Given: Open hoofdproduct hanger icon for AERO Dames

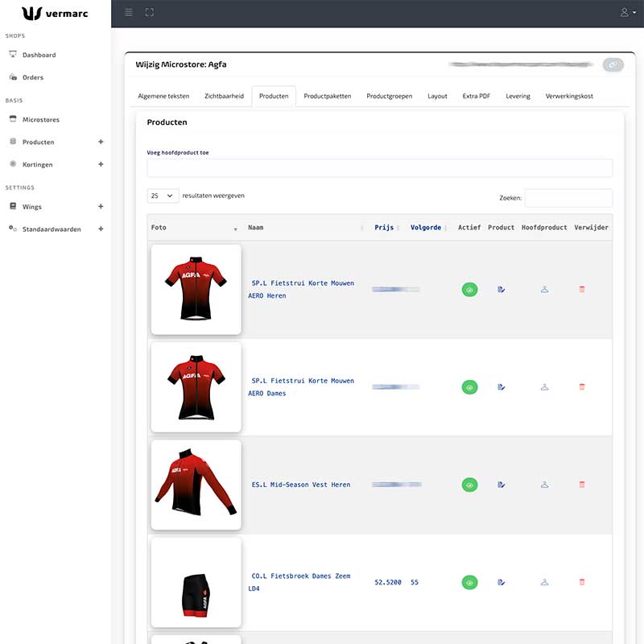Looking at the screenshot, I should (x=545, y=387).
